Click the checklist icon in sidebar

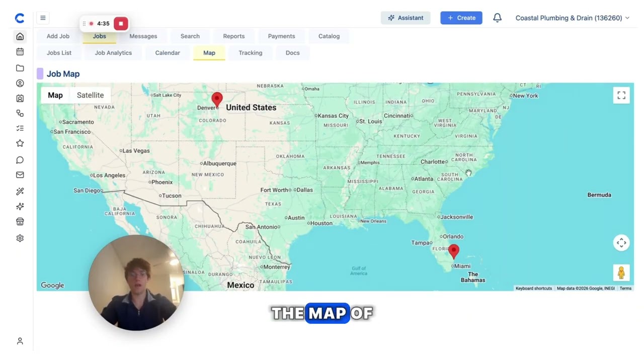click(x=20, y=128)
